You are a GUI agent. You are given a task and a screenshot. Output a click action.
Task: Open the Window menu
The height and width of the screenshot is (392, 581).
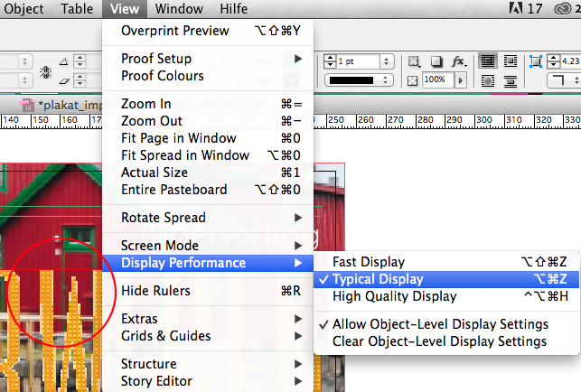[179, 9]
